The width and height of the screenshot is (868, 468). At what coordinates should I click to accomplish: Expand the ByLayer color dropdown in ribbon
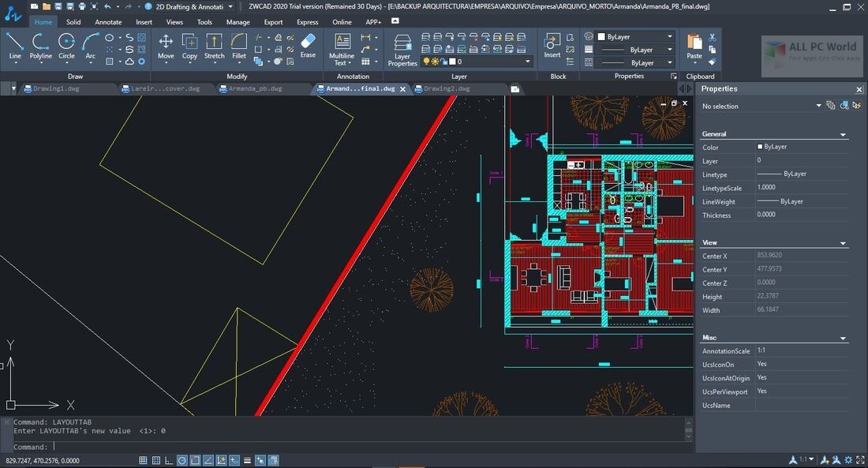click(x=669, y=36)
